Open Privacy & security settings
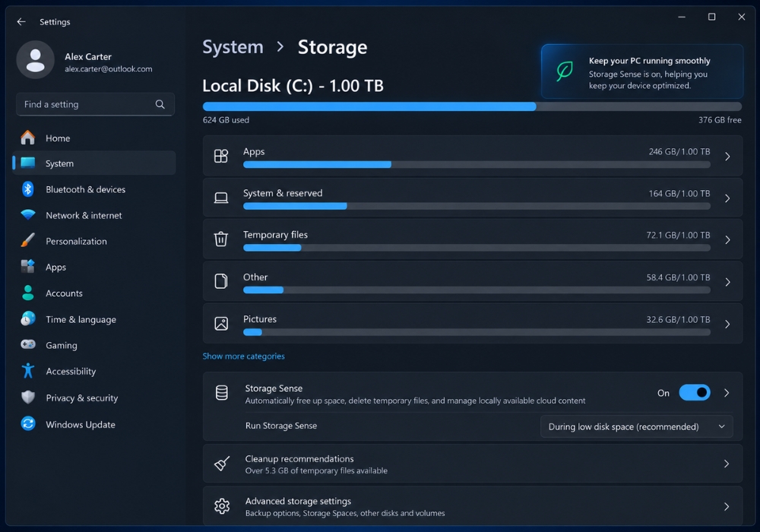The image size is (760, 532). (94, 397)
